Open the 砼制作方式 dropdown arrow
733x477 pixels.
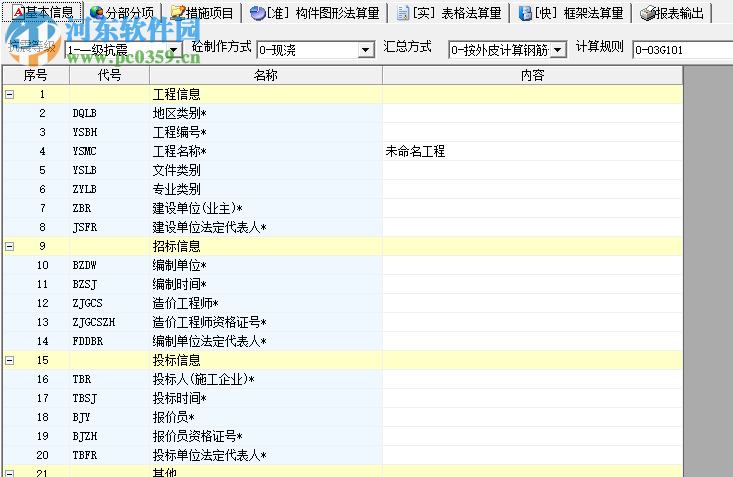tap(366, 50)
